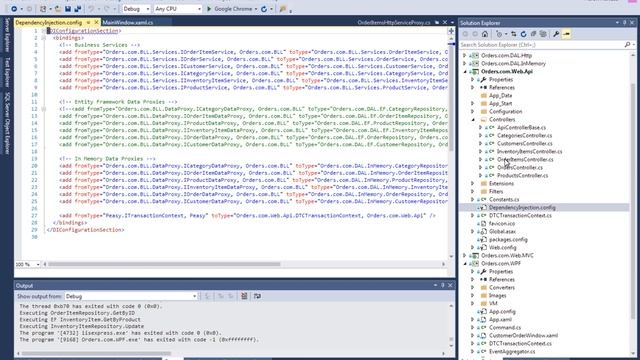Click the Solution Explorer search magnifier icon
640x360 pixels.
tap(627, 44)
